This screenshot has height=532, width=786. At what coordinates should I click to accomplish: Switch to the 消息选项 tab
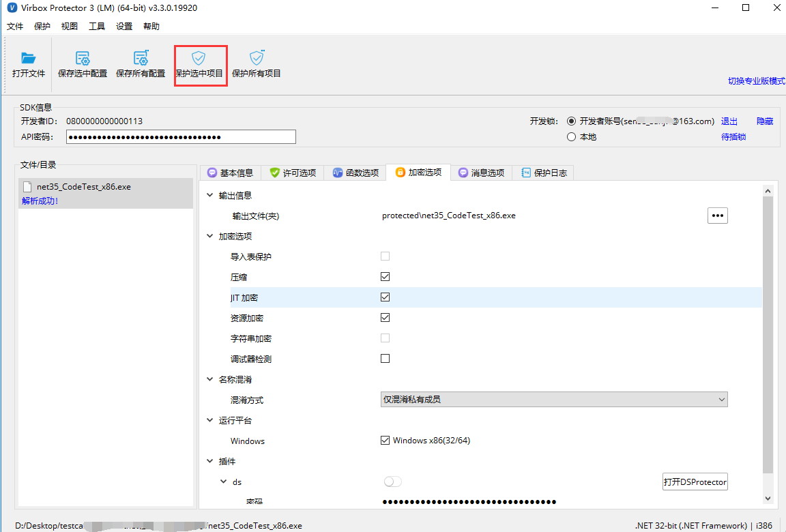(481, 173)
